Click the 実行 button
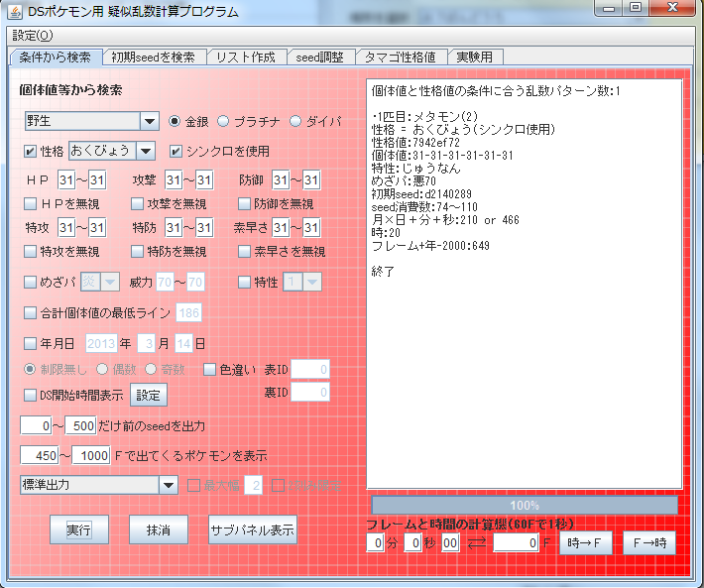 (79, 529)
